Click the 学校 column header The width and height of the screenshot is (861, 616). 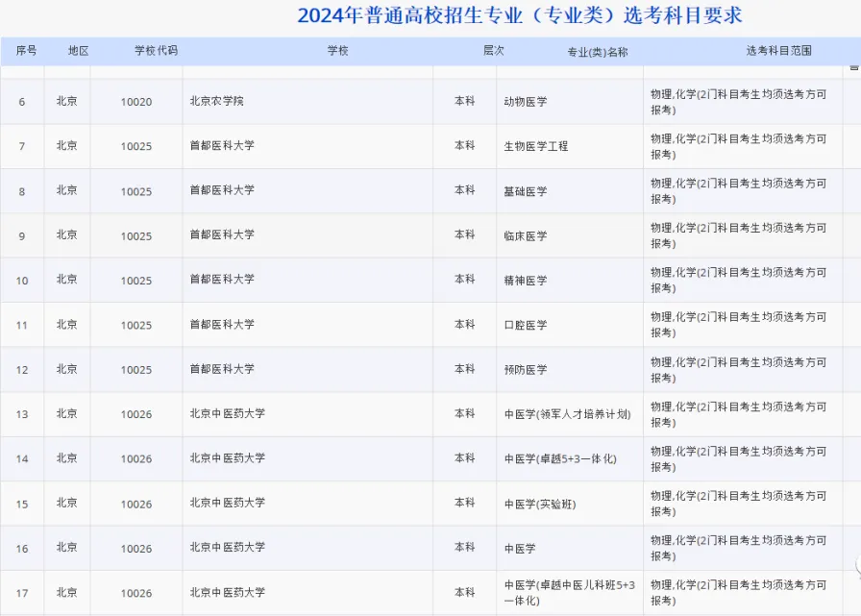(x=337, y=51)
